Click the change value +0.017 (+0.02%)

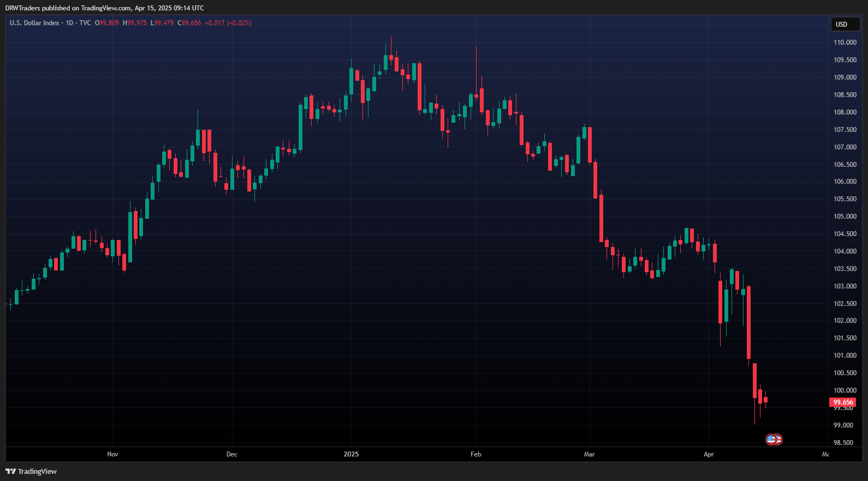(228, 23)
